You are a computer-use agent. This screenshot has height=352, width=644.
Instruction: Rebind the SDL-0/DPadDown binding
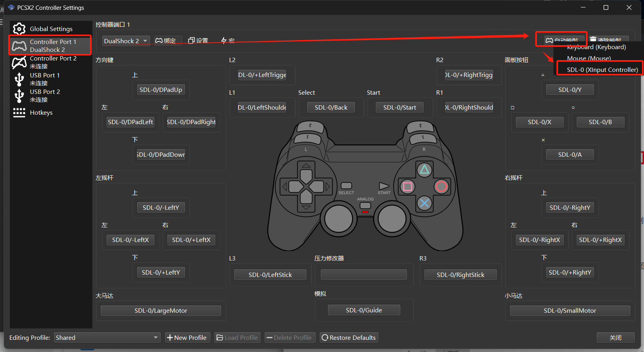coord(161,154)
